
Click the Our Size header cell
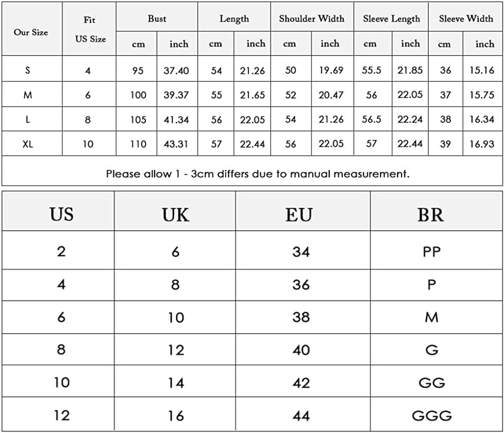[x=31, y=32]
